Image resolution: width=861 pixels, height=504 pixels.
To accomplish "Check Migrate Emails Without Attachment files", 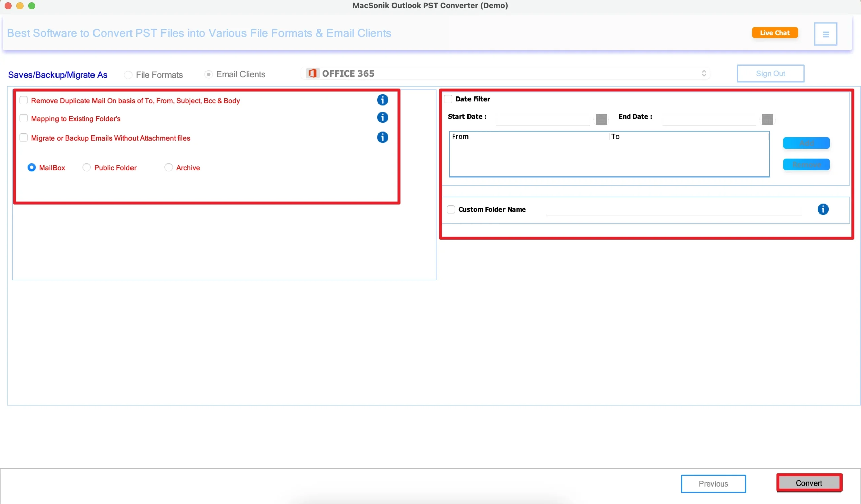I will pyautogui.click(x=23, y=138).
